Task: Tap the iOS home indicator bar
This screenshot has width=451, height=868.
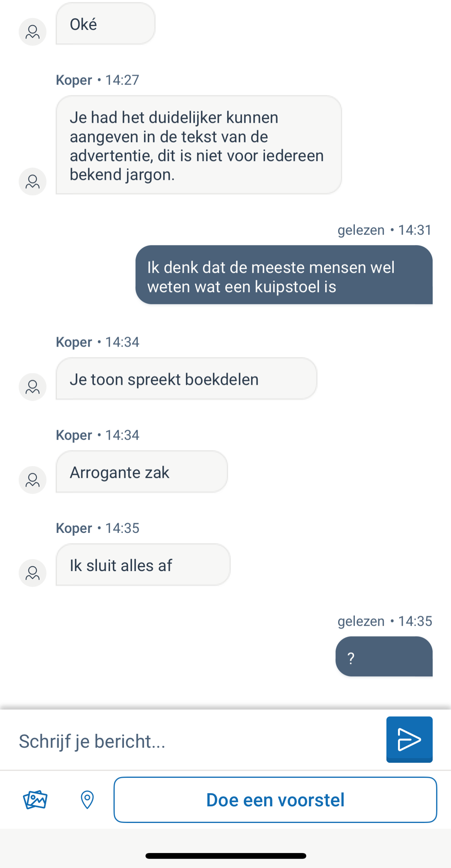Action: pyautogui.click(x=225, y=856)
